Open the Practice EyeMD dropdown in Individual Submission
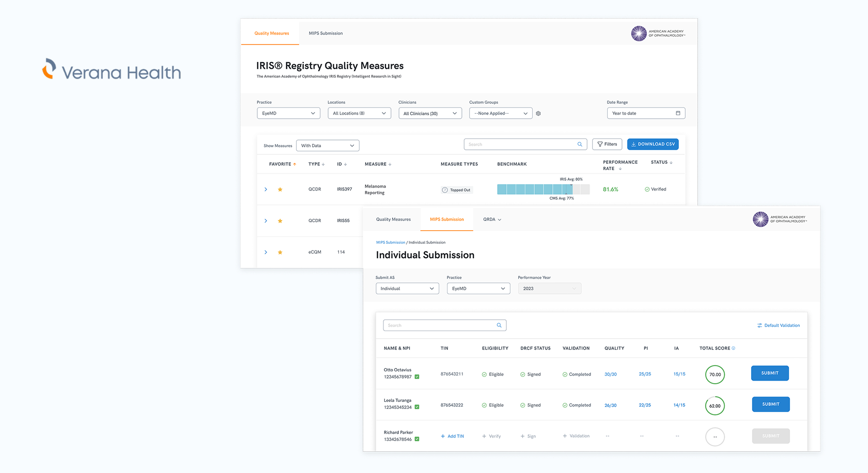 tap(478, 289)
